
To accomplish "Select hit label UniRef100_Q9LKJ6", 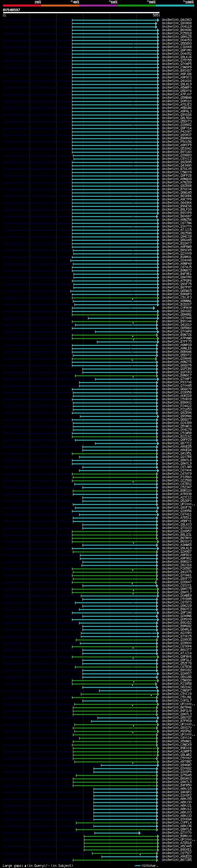I will pos(177,57).
